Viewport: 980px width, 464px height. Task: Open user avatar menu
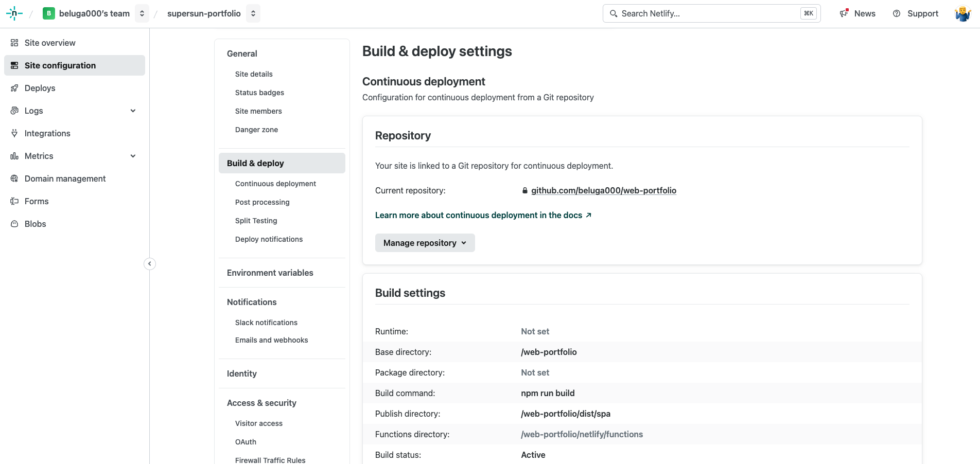pyautogui.click(x=962, y=13)
